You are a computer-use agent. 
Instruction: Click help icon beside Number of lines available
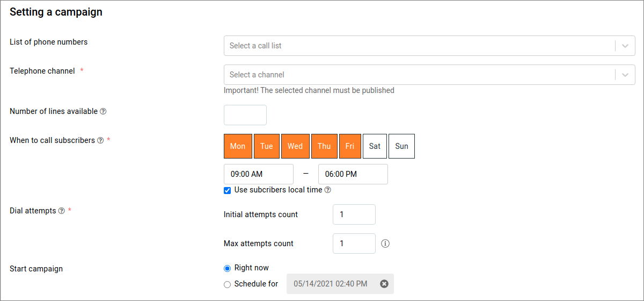pyautogui.click(x=103, y=111)
